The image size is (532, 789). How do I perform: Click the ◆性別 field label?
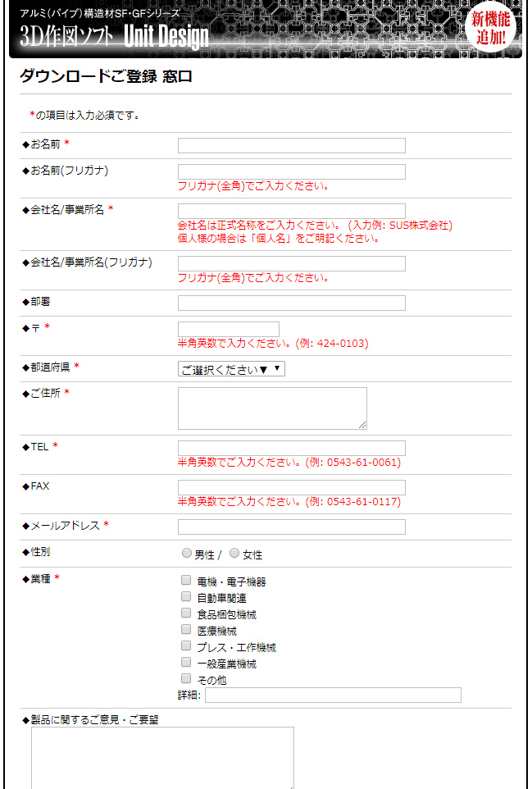(36, 552)
